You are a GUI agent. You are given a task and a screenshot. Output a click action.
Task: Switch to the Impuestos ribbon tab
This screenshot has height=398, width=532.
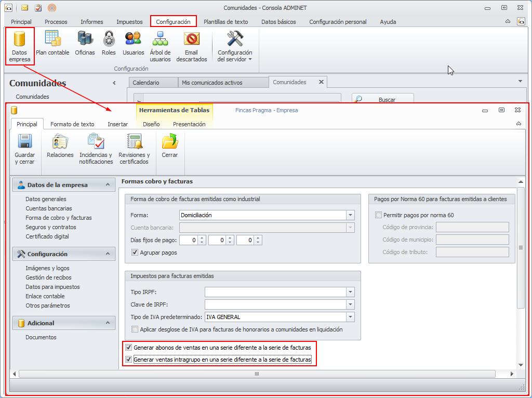click(x=129, y=22)
